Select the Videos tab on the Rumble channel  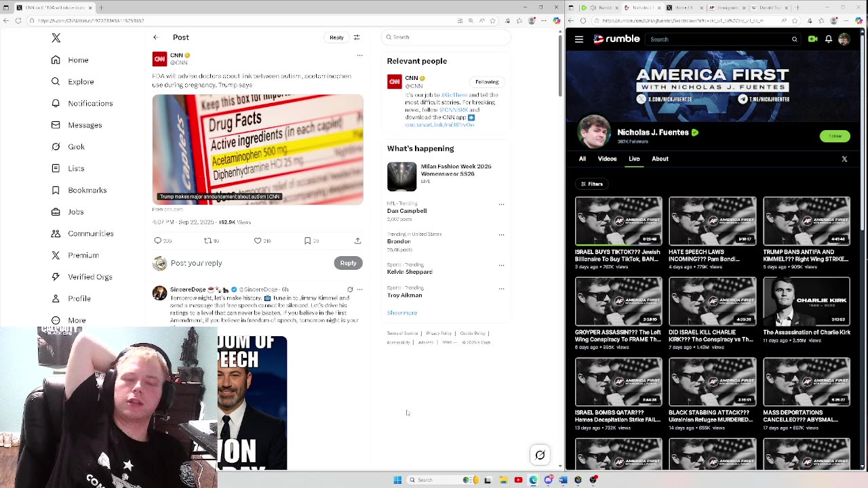[607, 159]
